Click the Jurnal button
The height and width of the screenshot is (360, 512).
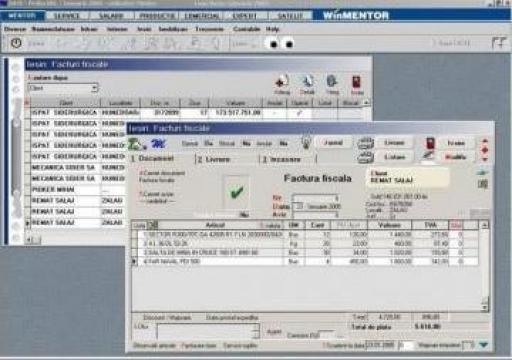click(333, 143)
